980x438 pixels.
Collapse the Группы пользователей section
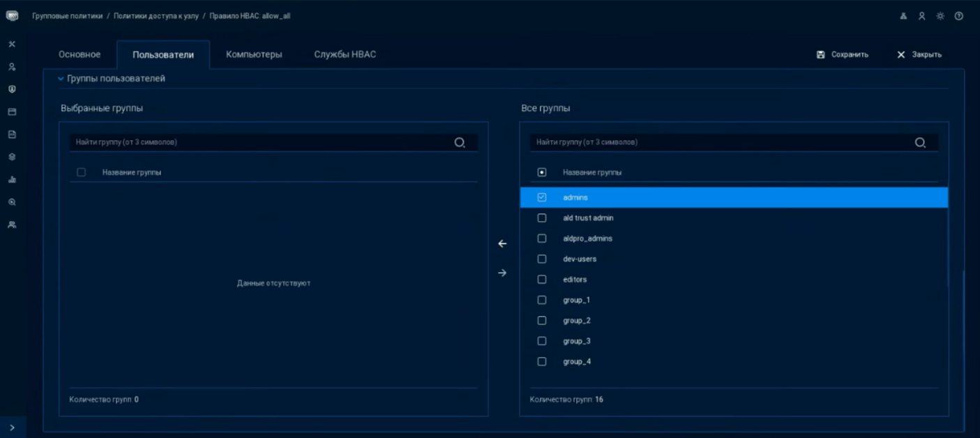(x=61, y=79)
